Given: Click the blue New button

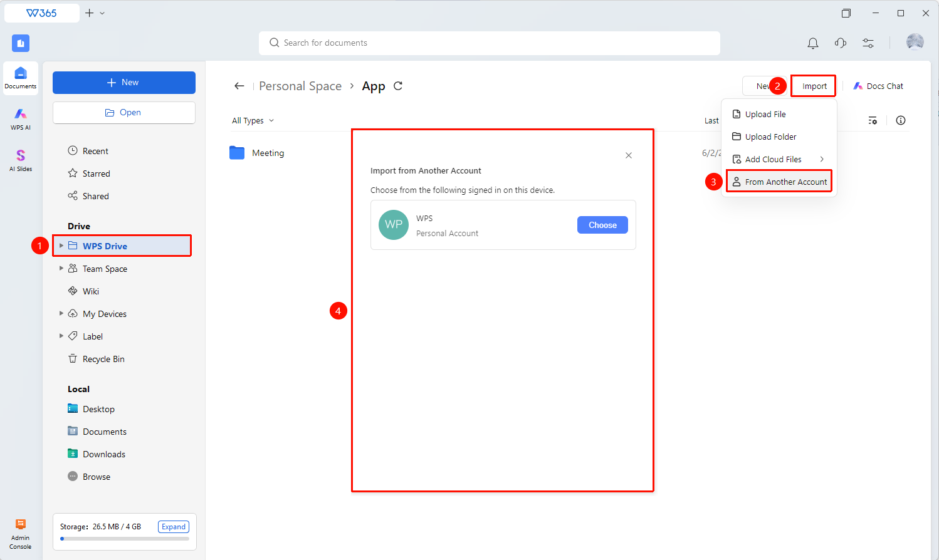Looking at the screenshot, I should point(124,83).
